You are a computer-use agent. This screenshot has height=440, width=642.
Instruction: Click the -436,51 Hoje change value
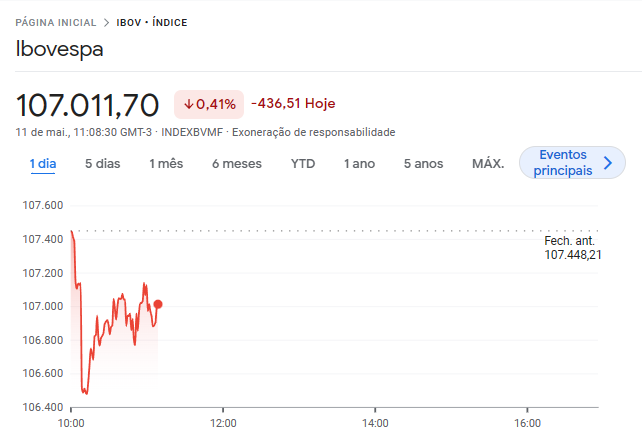[x=292, y=103]
